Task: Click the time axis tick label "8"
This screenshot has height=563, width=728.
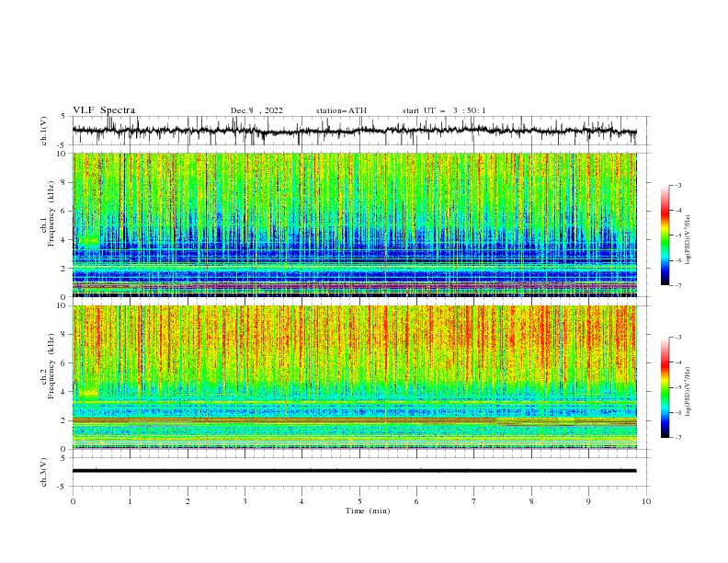Action: point(531,501)
